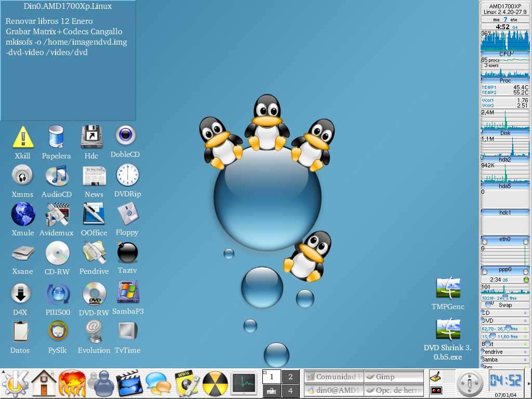Viewport: 532px width, 399px height.
Task: Open the TvTime desktop icon
Action: 127,331
